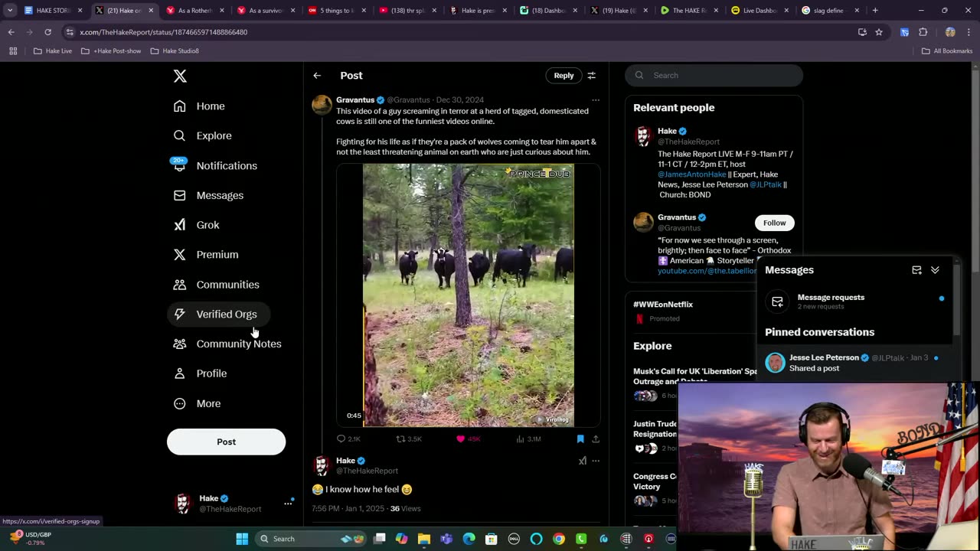This screenshot has height=551, width=980.
Task: Open a new browser tab
Action: coord(875,11)
